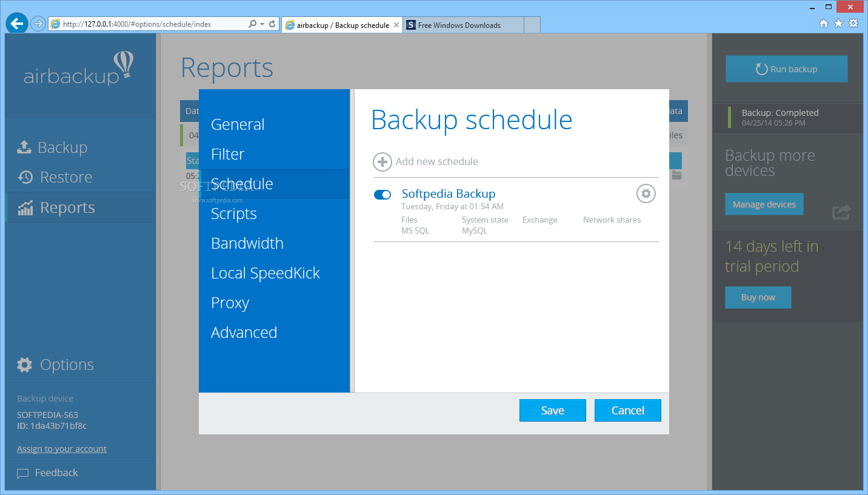The height and width of the screenshot is (495, 868).
Task: Click the 'Exchange' label
Action: click(539, 220)
